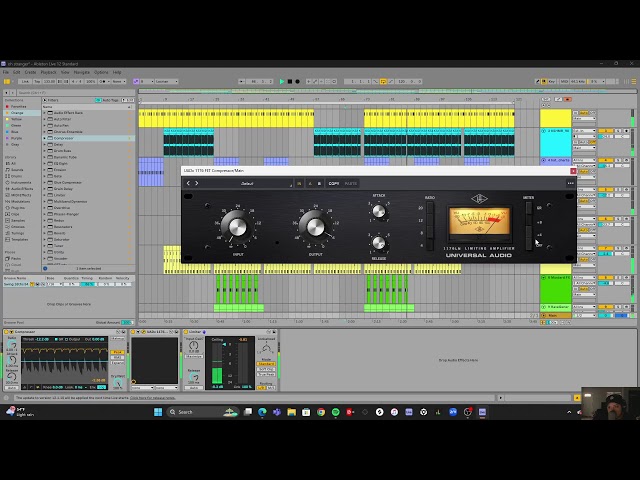Click the OUTPUT knob on the 1176
The width and height of the screenshot is (640, 480).
pyautogui.click(x=315, y=227)
